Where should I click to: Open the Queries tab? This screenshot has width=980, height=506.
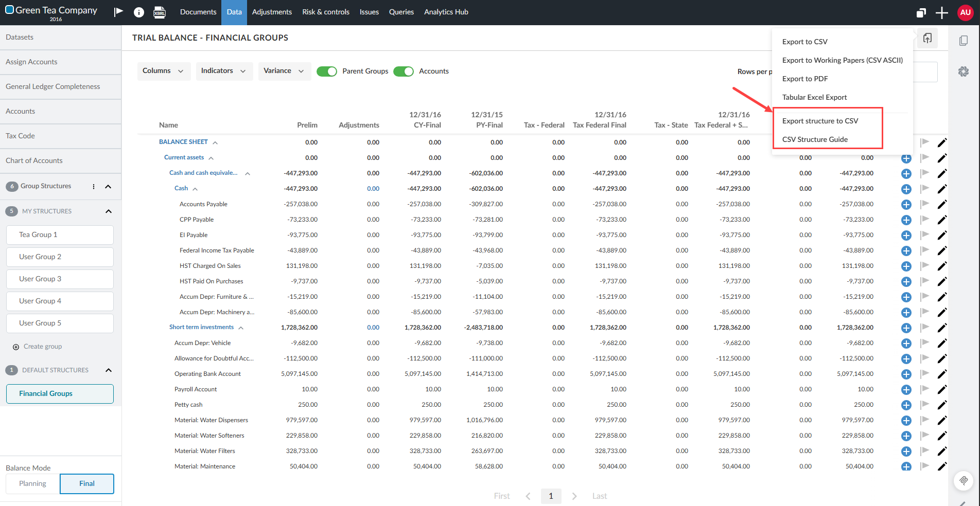pyautogui.click(x=401, y=12)
